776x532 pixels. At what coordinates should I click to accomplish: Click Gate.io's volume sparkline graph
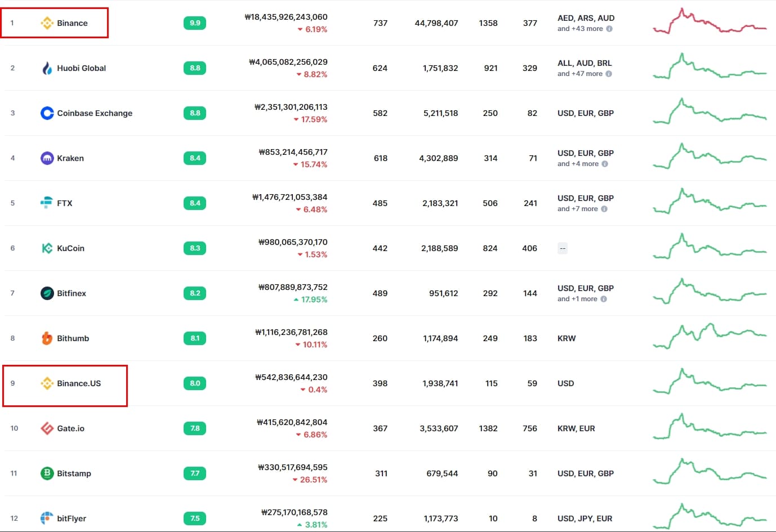tap(710, 427)
